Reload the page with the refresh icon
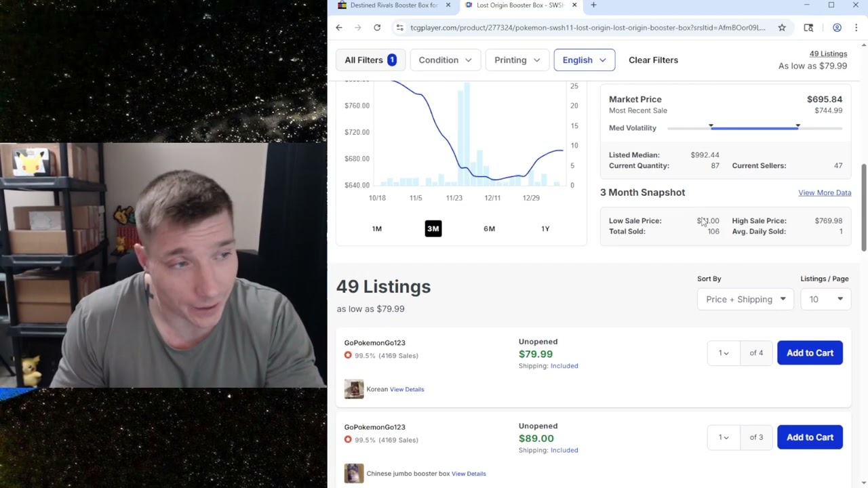Viewport: 868px width, 488px height. [377, 28]
